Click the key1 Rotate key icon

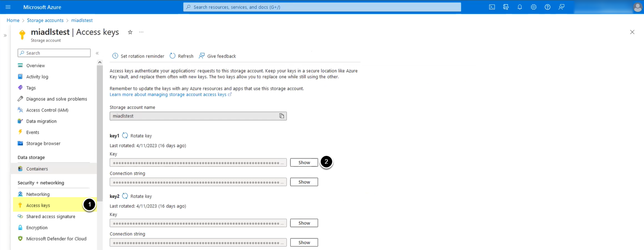(125, 136)
